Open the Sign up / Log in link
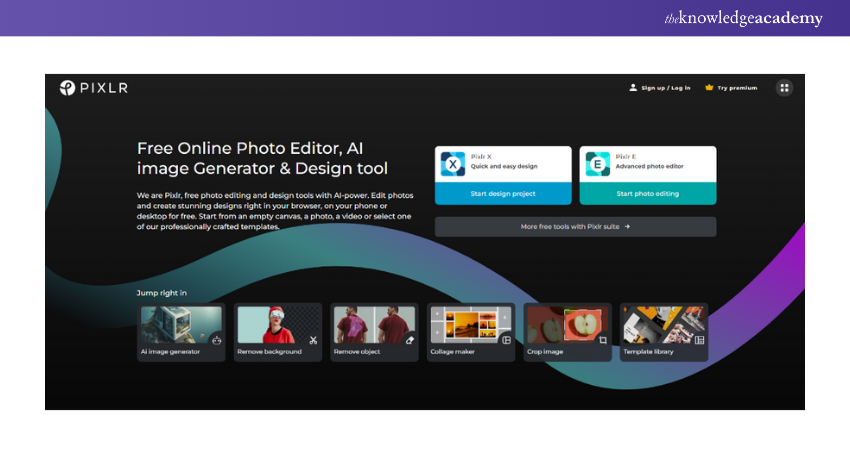This screenshot has height=450, width=850. tap(660, 88)
